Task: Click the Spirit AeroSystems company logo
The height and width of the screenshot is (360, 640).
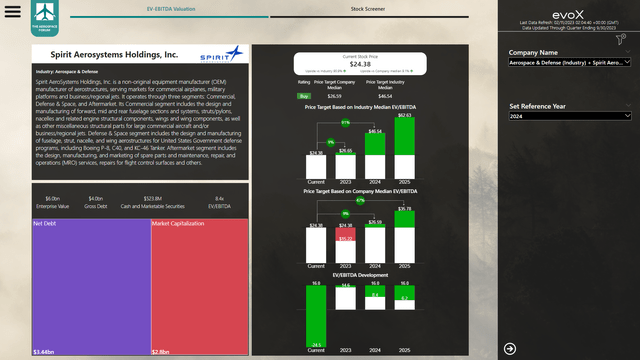Action: coord(222,54)
